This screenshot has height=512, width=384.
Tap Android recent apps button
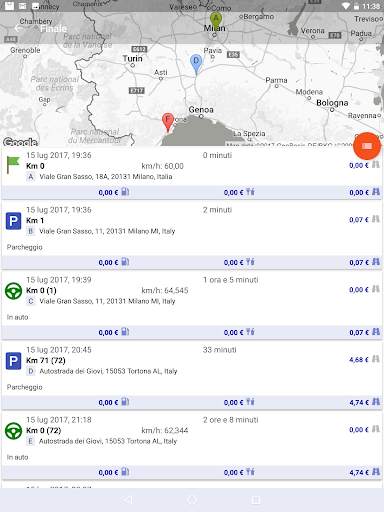(256, 500)
